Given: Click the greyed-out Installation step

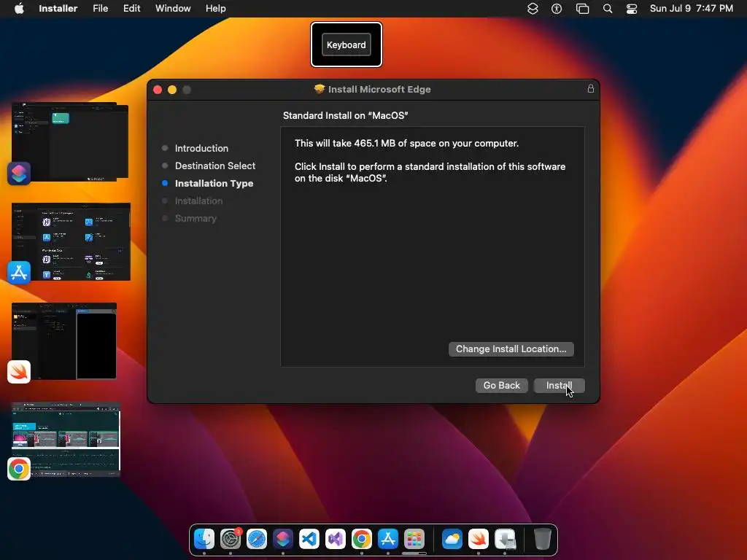Looking at the screenshot, I should (198, 201).
